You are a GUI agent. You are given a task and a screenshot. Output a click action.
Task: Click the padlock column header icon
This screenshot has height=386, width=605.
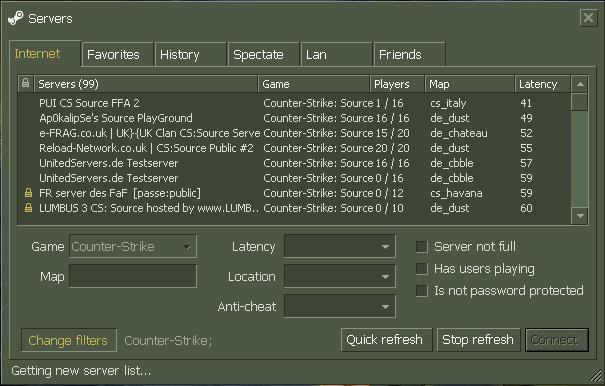point(25,83)
